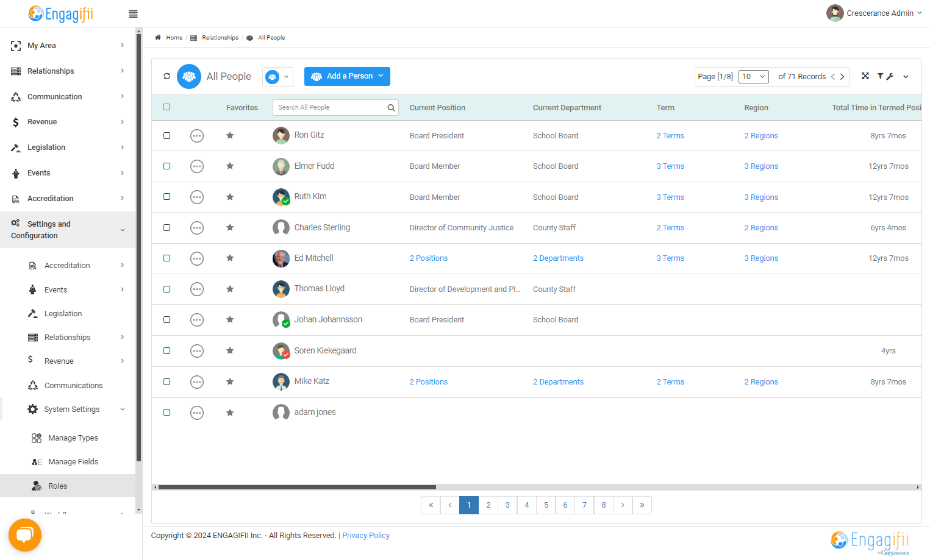Select the checkbox for adam jones
Image resolution: width=930 pixels, height=560 pixels.
click(x=166, y=412)
